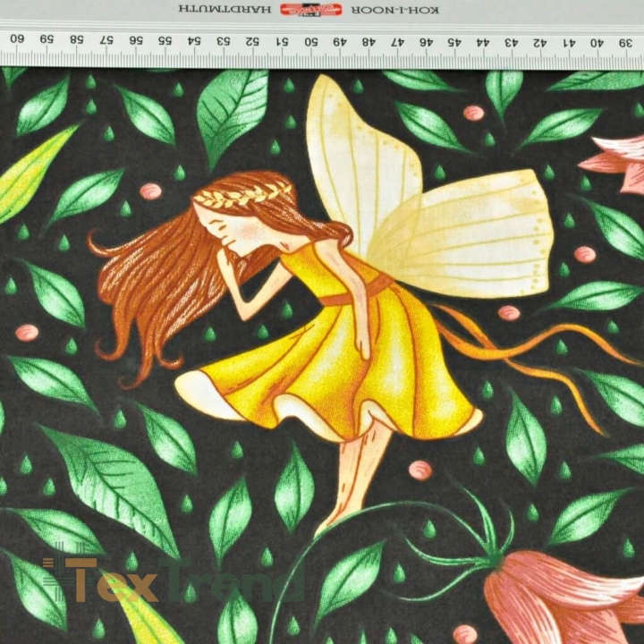Click the number 55 on the ruler
The width and height of the screenshot is (644, 644).
(165, 40)
